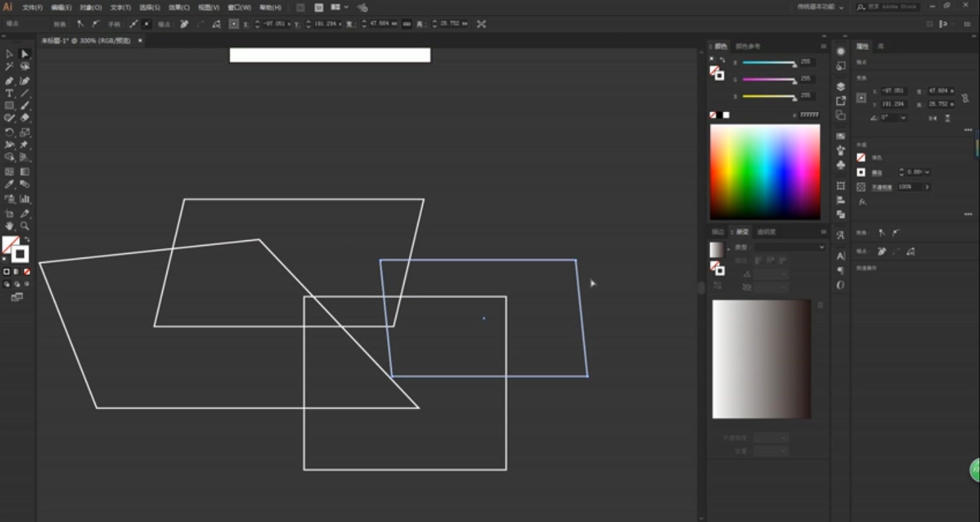Screen dimensions: 980x522
Task: Select the Shaper tool
Action: tap(9, 118)
